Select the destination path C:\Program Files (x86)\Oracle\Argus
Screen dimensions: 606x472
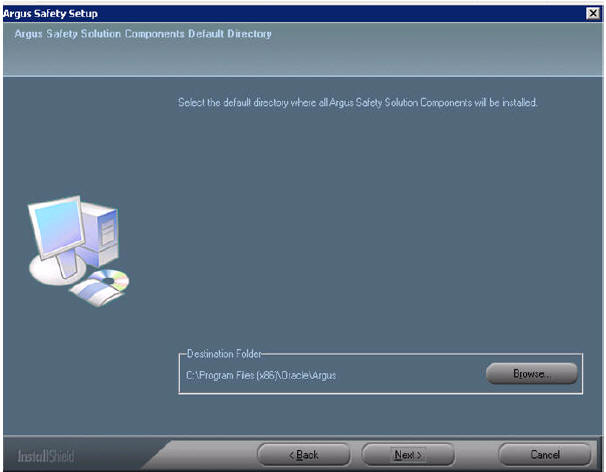(x=261, y=375)
